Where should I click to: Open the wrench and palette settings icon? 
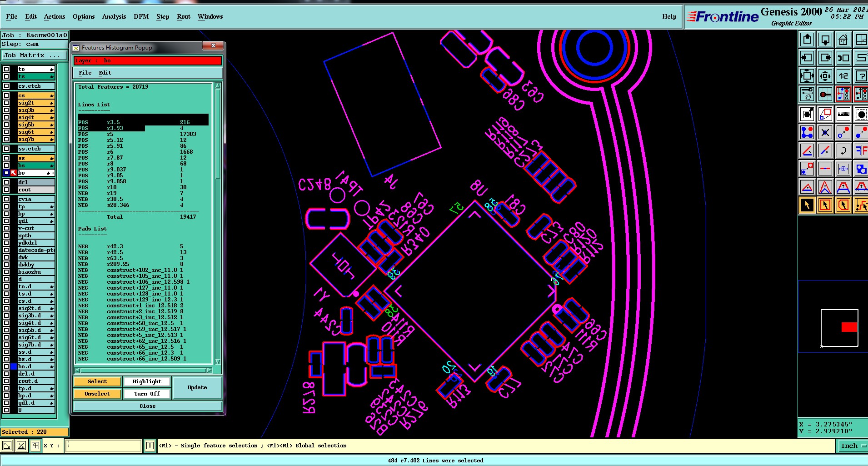coord(807,94)
